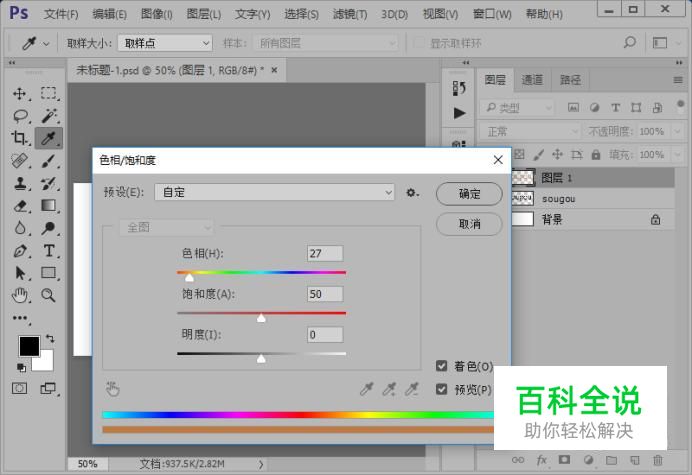Select the Gradient tool
Viewport: 692px width, 475px height.
49,205
